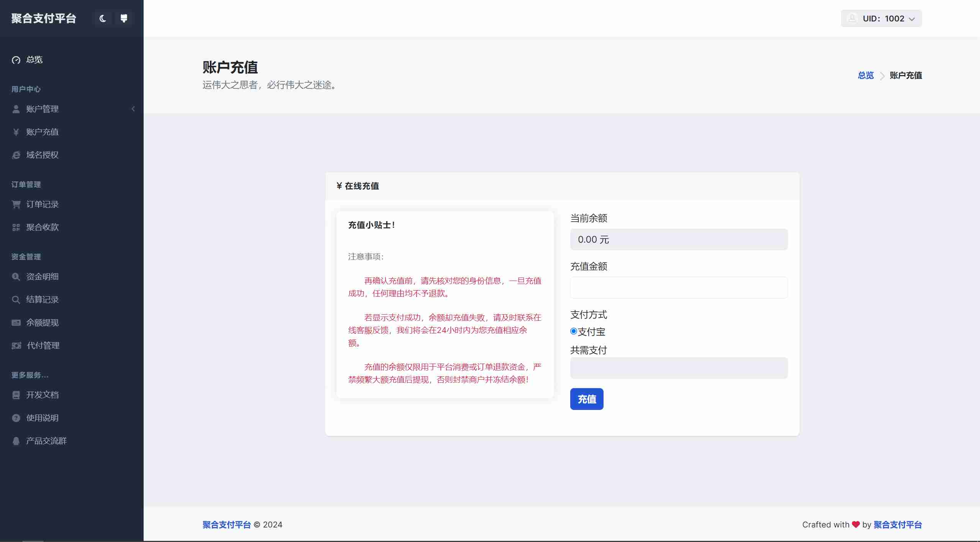Select the 支付宝 payment radio button
This screenshot has width=980, height=542.
click(574, 331)
